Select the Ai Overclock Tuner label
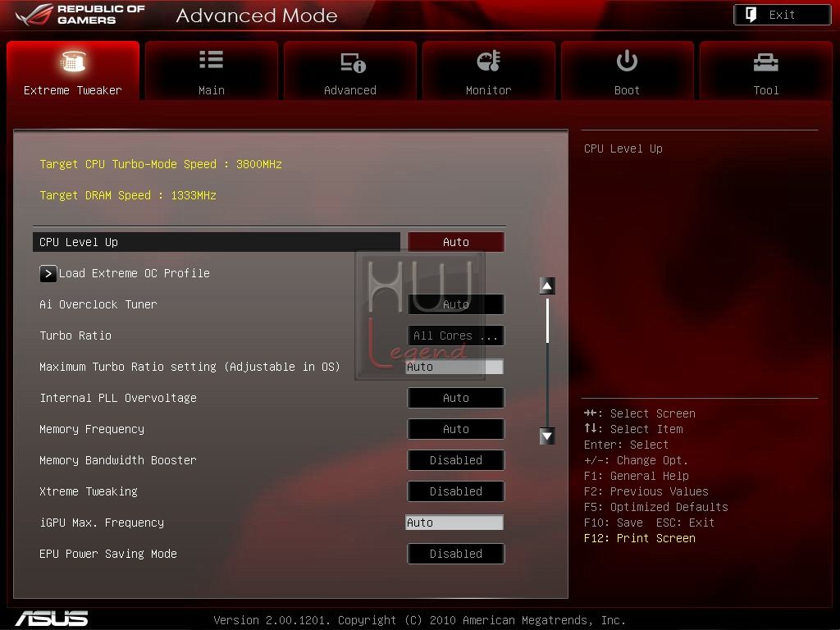The height and width of the screenshot is (630, 840). coord(98,304)
